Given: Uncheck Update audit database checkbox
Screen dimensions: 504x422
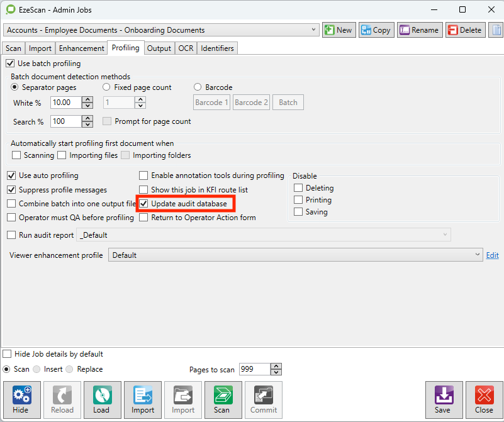Looking at the screenshot, I should (x=144, y=204).
